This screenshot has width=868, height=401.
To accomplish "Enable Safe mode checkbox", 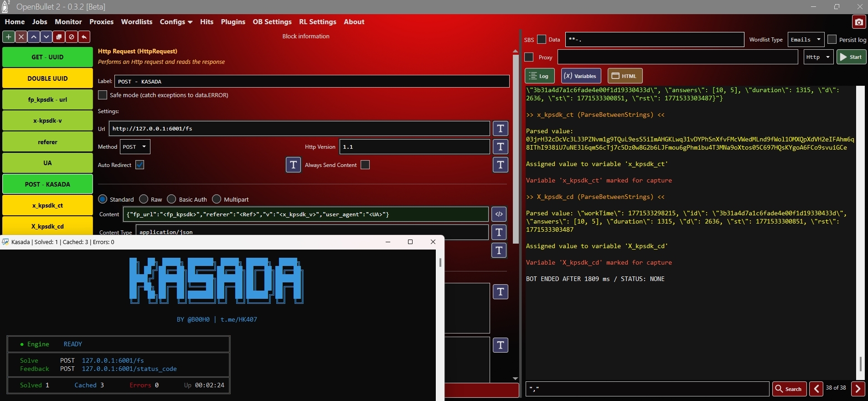I will click(x=103, y=95).
